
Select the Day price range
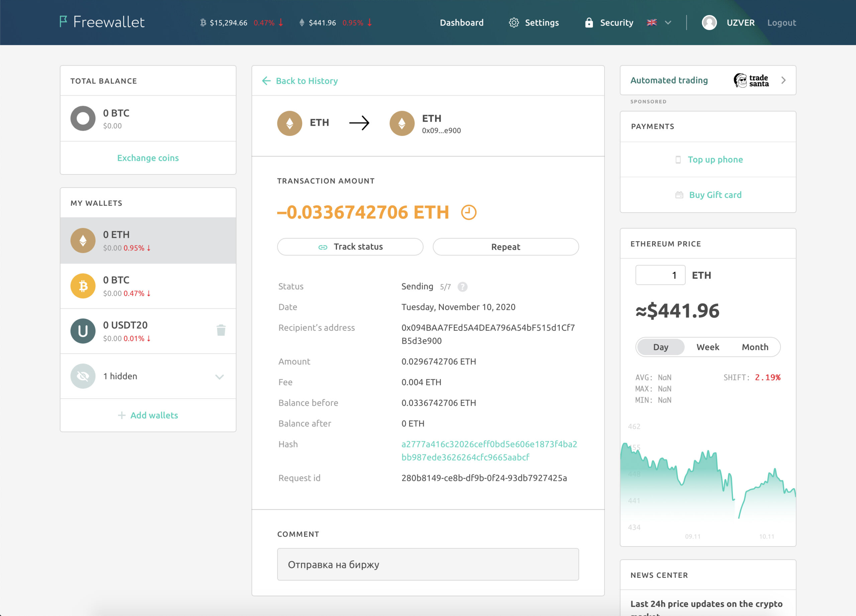pyautogui.click(x=660, y=347)
